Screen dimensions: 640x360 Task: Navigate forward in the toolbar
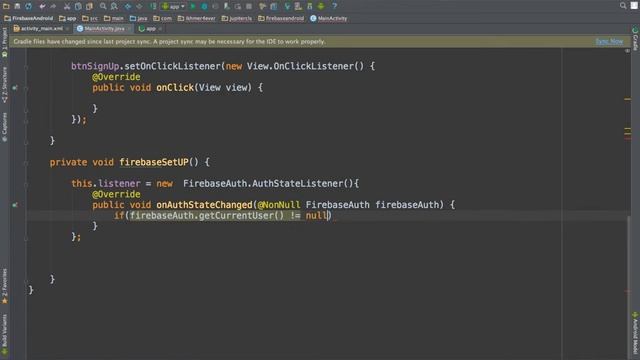coord(139,6)
